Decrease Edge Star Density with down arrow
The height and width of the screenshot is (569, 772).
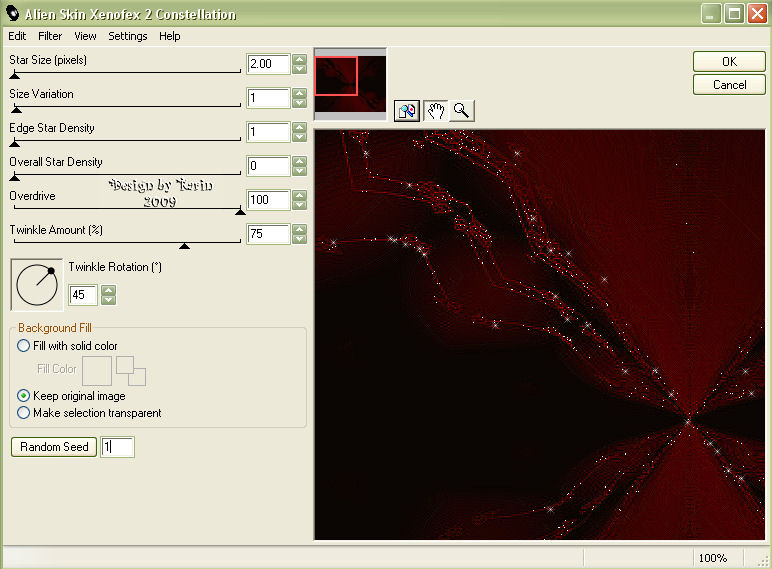[x=299, y=137]
